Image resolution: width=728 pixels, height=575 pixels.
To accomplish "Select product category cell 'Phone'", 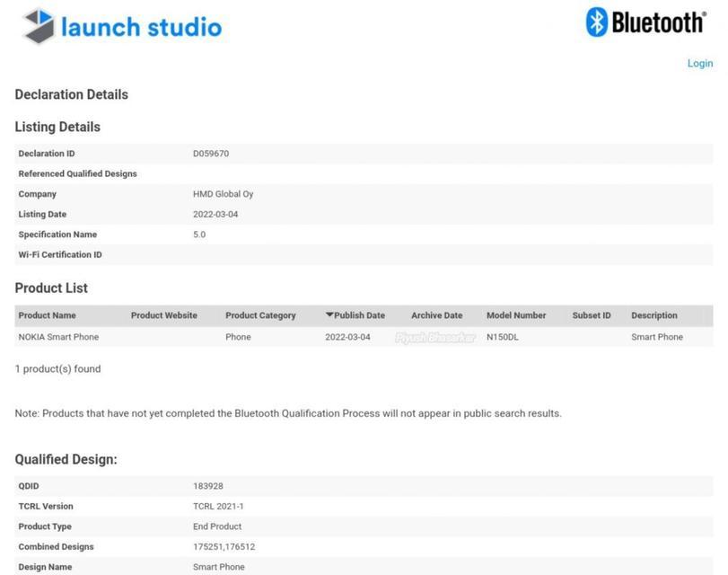I will coord(238,337).
